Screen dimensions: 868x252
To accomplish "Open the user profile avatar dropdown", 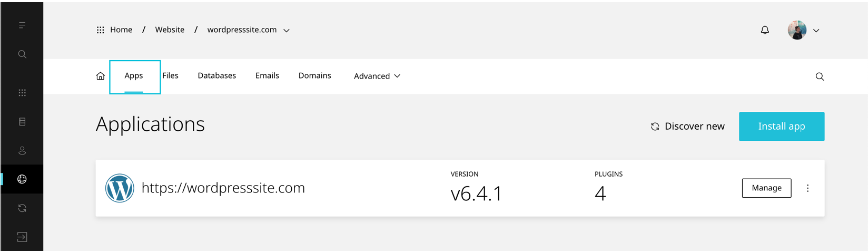I will click(803, 30).
